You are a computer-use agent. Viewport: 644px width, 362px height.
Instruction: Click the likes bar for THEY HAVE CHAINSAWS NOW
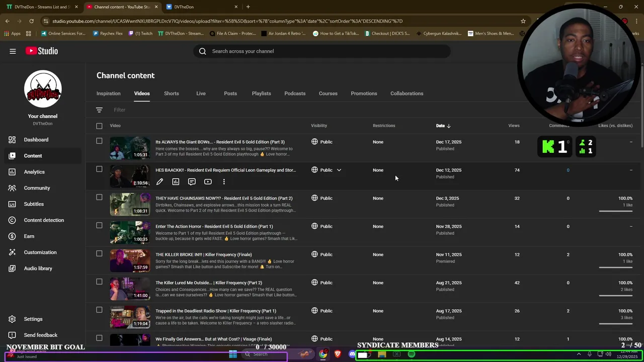[x=615, y=211]
